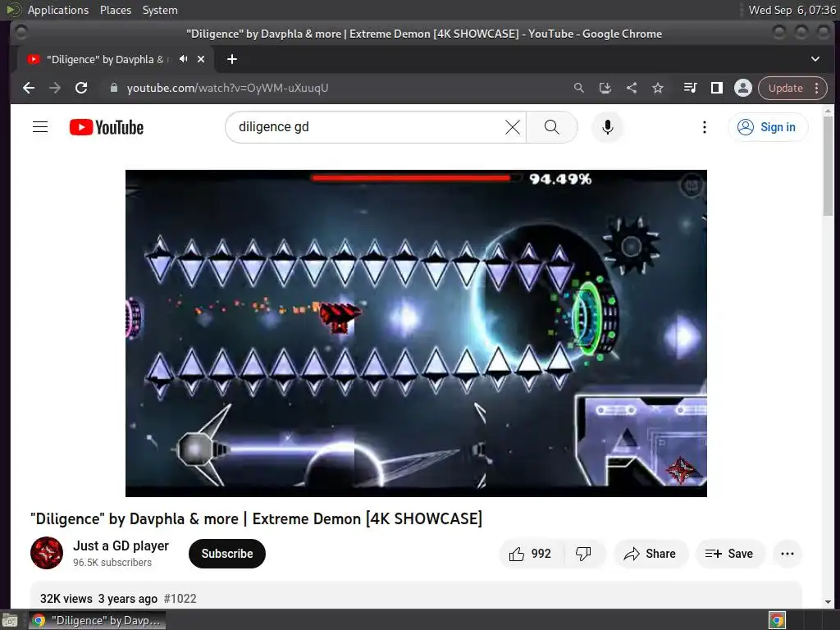
Task: Click the 96.5K subscribers text
Action: click(112, 563)
